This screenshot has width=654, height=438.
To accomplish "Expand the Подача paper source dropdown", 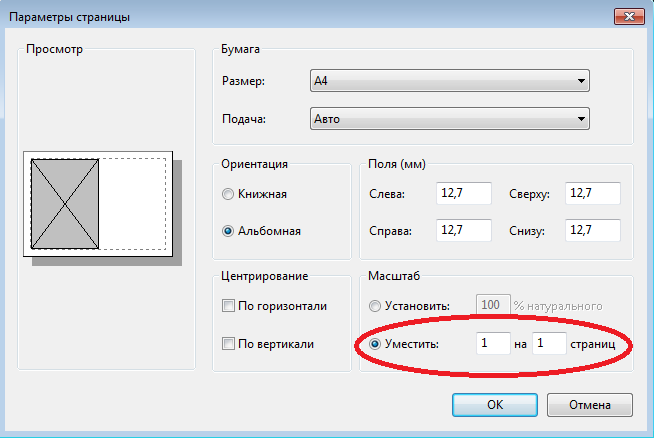I will (449, 119).
